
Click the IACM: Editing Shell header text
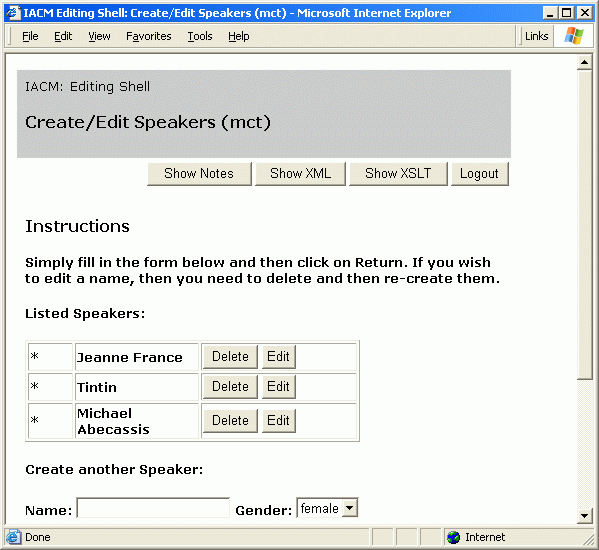(x=87, y=87)
